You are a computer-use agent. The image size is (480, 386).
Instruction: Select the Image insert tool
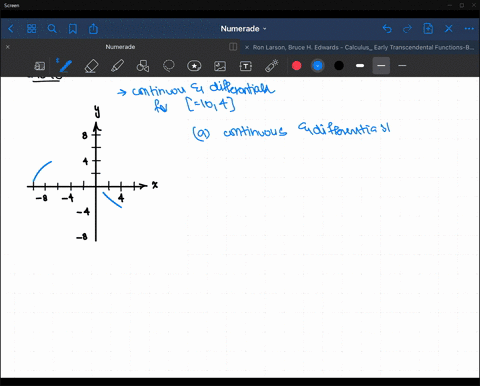[220, 66]
